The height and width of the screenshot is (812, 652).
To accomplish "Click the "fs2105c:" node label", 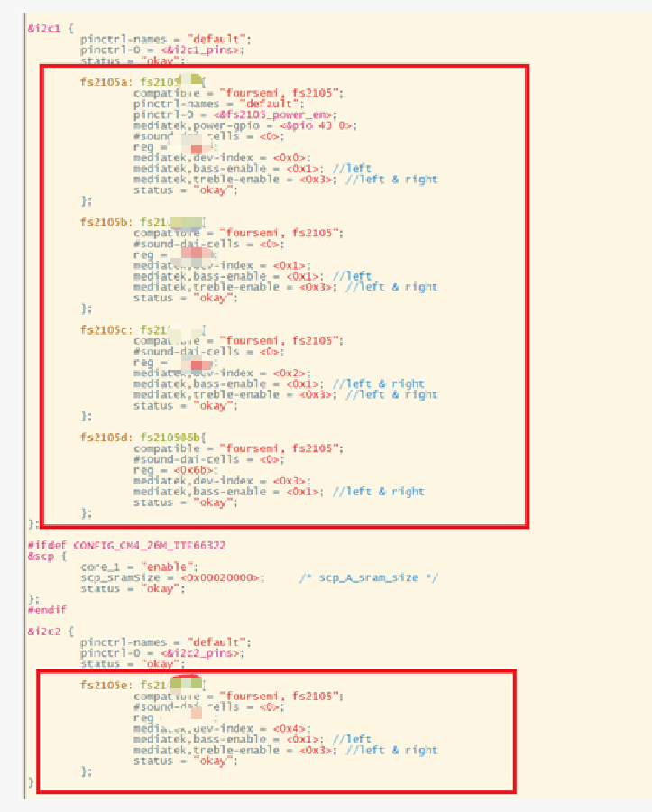I will 106,330.
